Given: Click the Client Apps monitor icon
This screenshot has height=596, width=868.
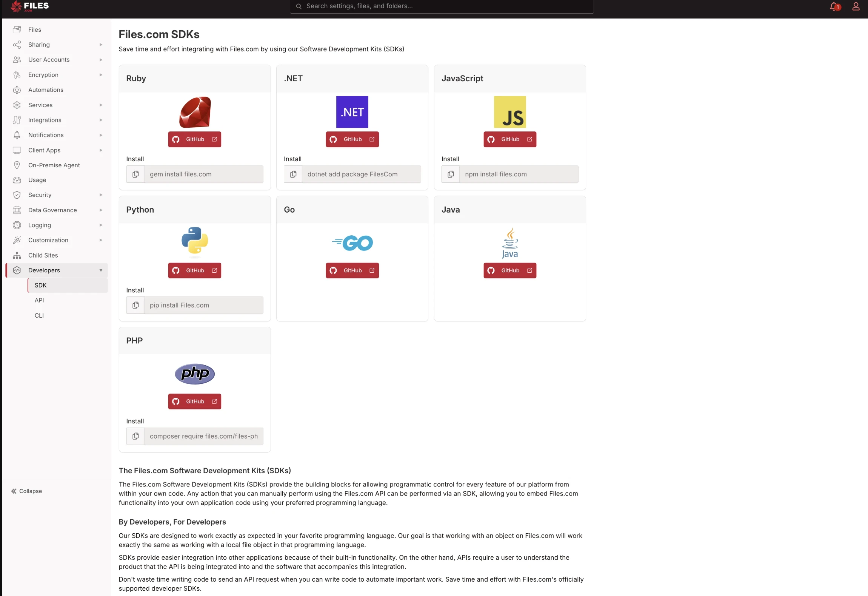Looking at the screenshot, I should pyautogui.click(x=17, y=150).
